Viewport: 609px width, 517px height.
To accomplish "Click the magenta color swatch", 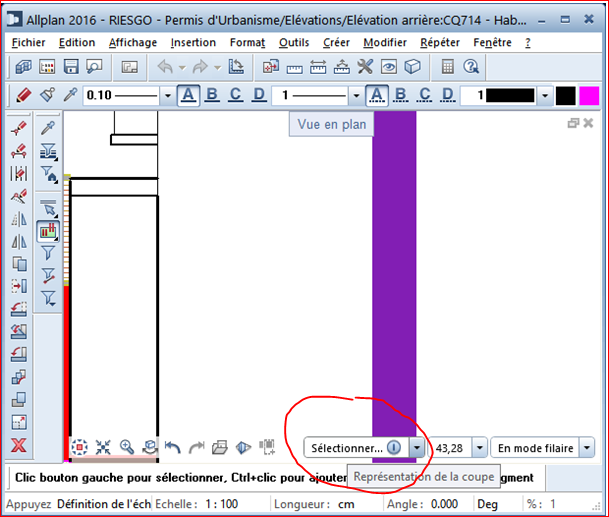I will point(589,96).
